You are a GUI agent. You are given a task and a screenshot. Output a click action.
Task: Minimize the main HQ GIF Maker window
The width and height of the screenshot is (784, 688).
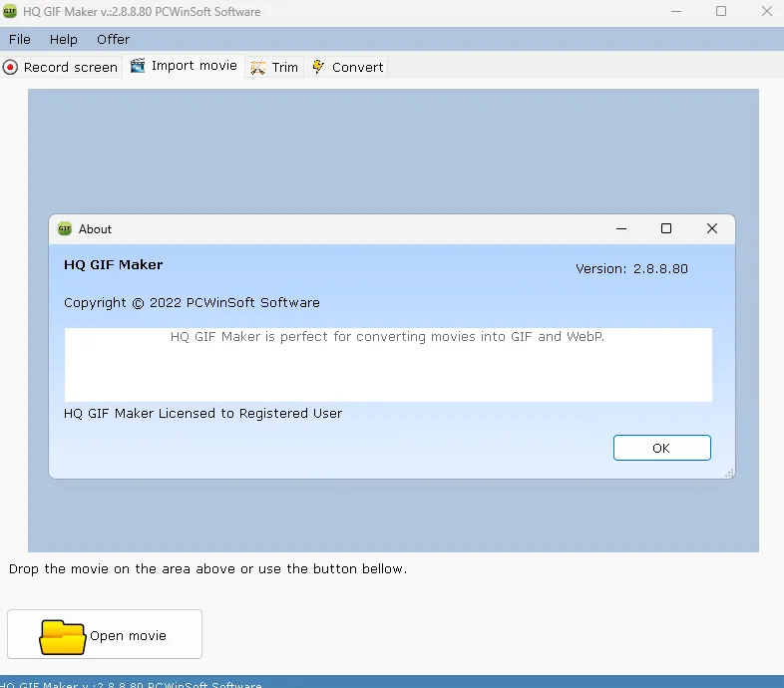click(675, 12)
